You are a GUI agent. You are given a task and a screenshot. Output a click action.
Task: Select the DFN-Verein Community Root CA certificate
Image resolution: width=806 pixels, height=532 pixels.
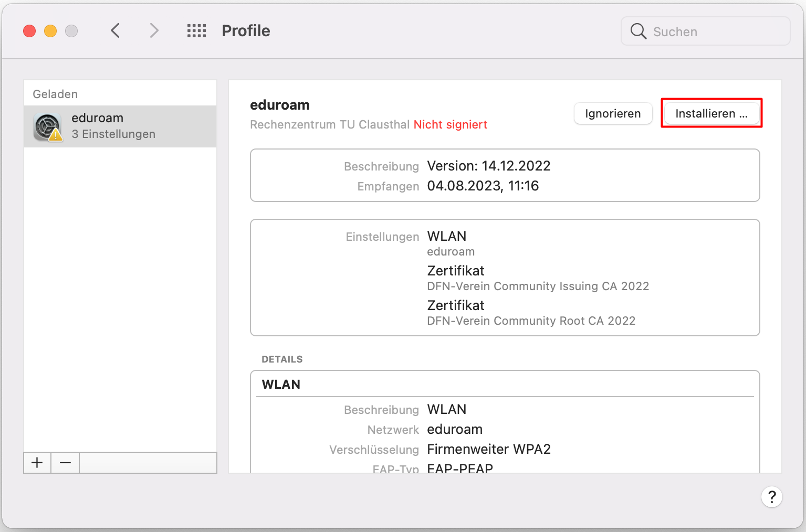pos(531,321)
